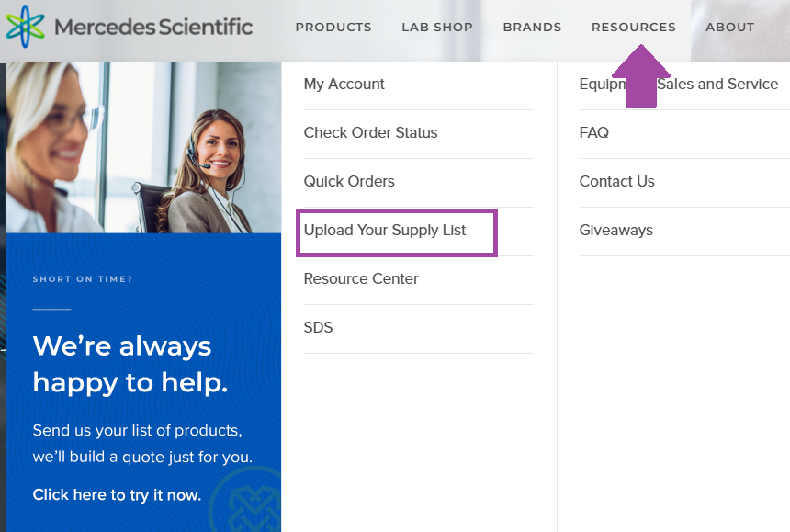Visit the Resource Center
The image size is (790, 532).
tap(361, 279)
